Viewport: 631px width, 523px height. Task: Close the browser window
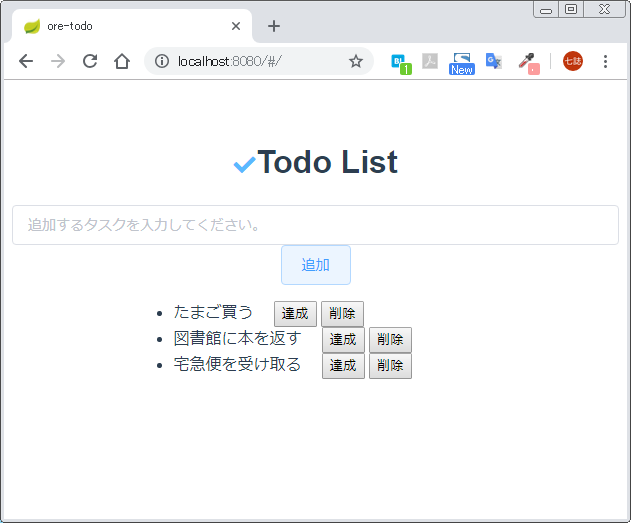tap(604, 9)
